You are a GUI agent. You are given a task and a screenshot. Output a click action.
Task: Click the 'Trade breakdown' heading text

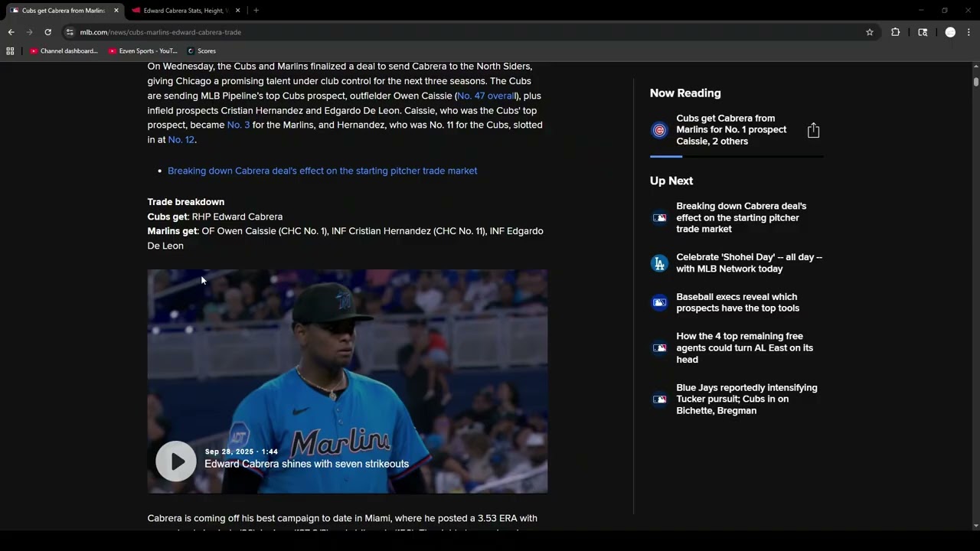186,202
